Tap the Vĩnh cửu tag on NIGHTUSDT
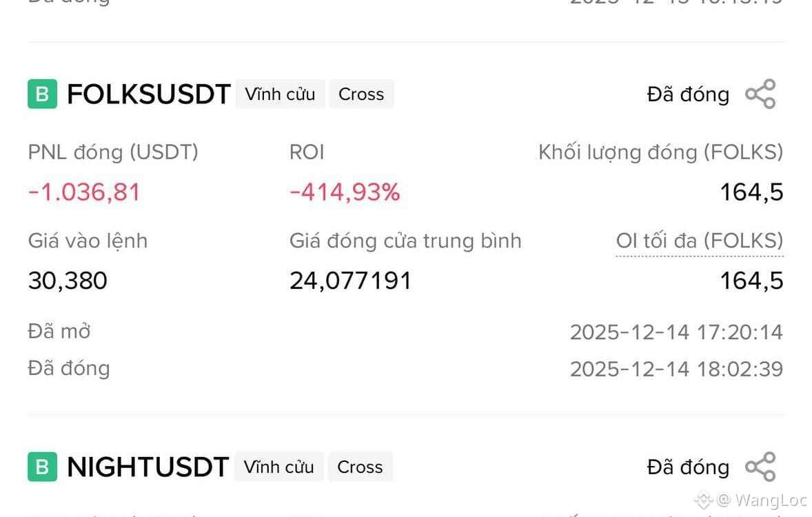Image resolution: width=812 pixels, height=517 pixels. [278, 467]
